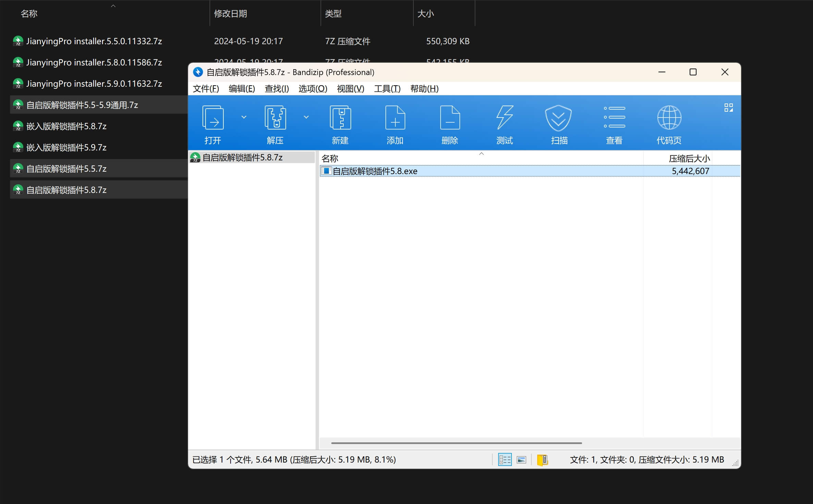Click 7z icon of JianyingPro installer.5.9.0.11632.7z
The width and height of the screenshot is (813, 504).
click(18, 84)
